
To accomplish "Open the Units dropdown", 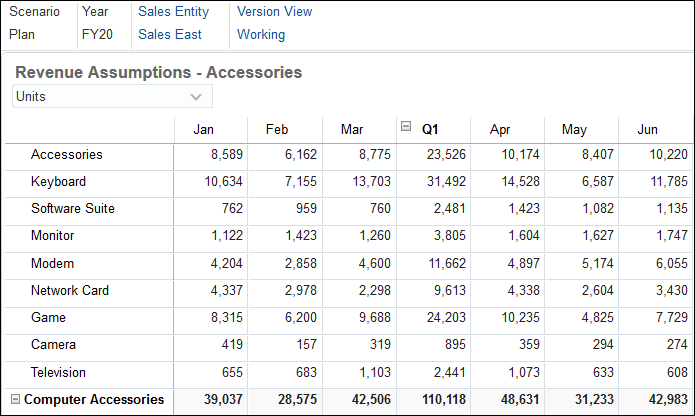I will (x=195, y=97).
